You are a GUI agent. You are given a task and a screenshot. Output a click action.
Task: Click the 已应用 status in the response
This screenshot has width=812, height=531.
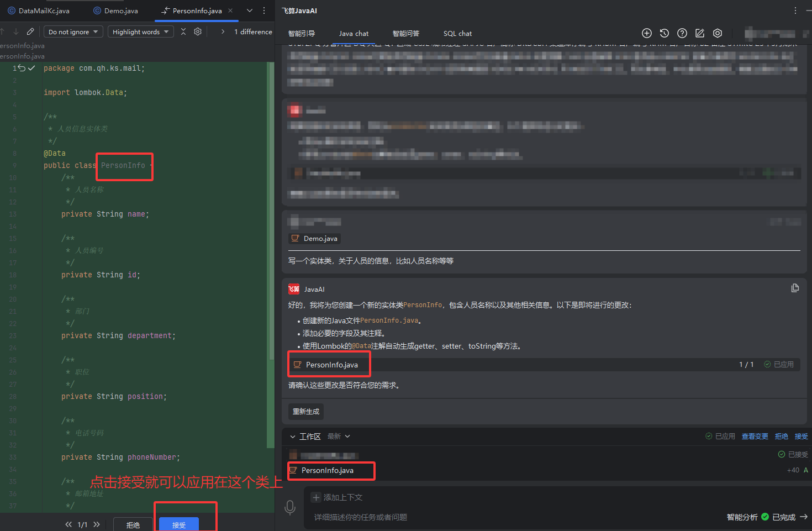779,364
